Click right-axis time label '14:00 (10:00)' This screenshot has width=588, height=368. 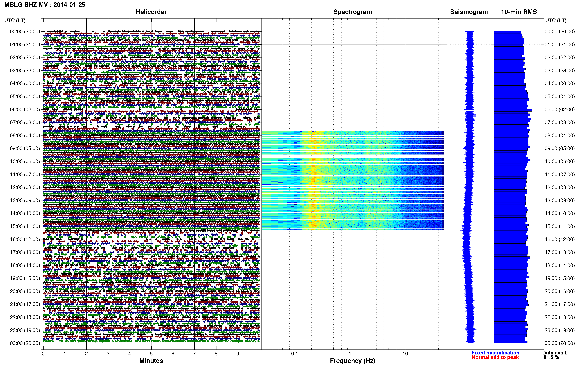coord(560,213)
